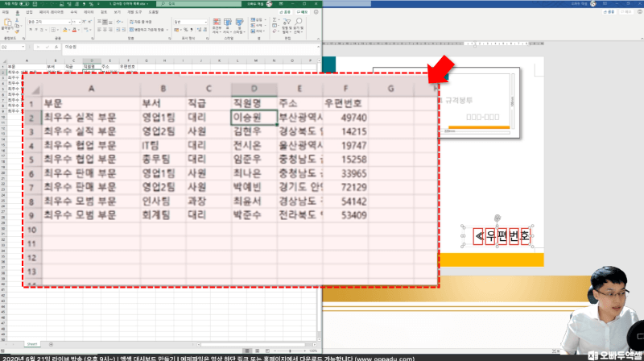
Task: Click the Cut scissors icon
Action: (17, 20)
